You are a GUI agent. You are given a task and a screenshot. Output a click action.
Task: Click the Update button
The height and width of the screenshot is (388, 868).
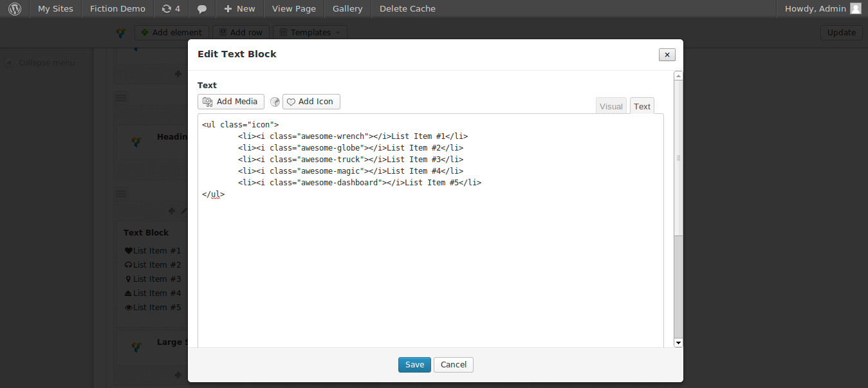(x=842, y=33)
